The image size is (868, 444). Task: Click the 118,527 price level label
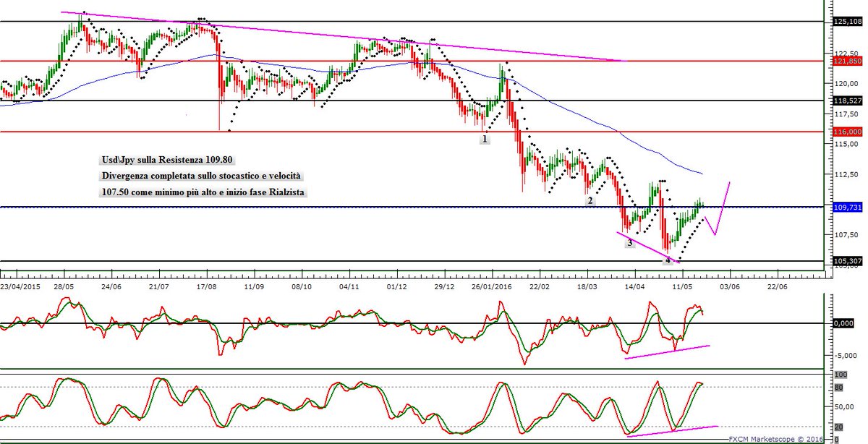848,101
